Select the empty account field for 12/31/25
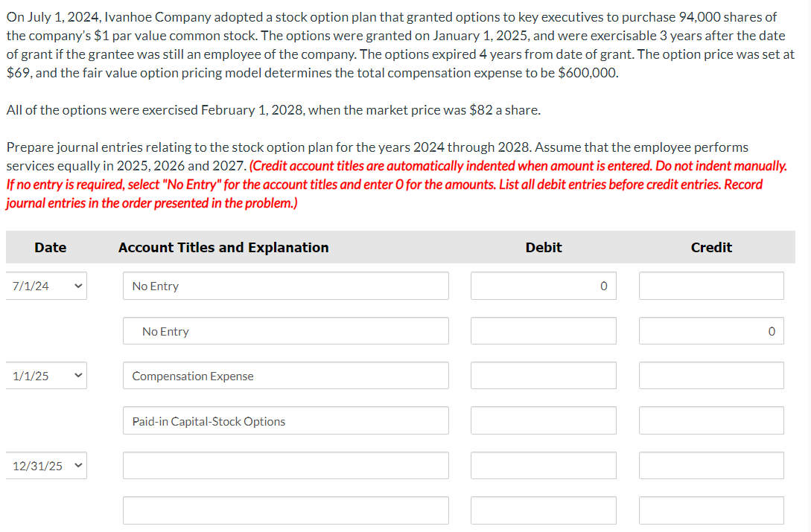Viewport: 811px width, 532px height. tap(285, 465)
